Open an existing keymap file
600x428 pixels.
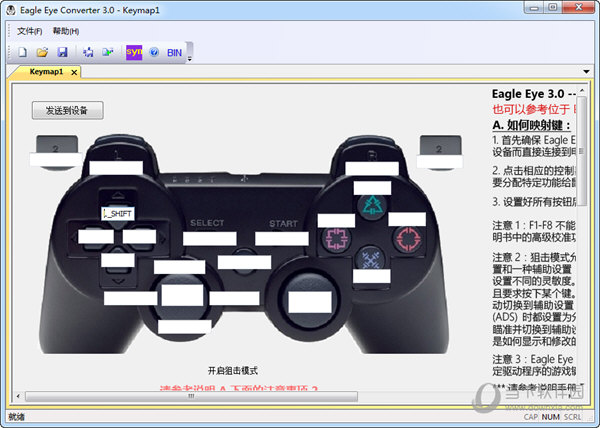point(42,52)
